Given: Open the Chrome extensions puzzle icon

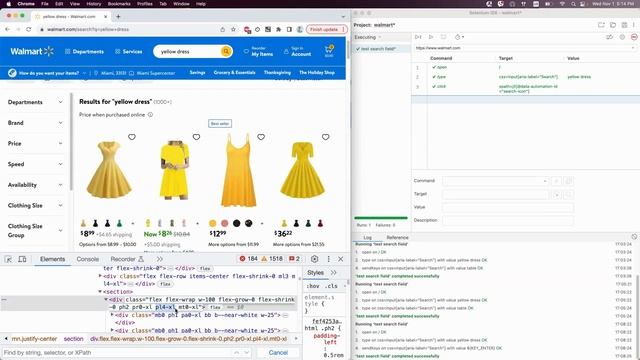Looking at the screenshot, I should pyautogui.click(x=278, y=29).
